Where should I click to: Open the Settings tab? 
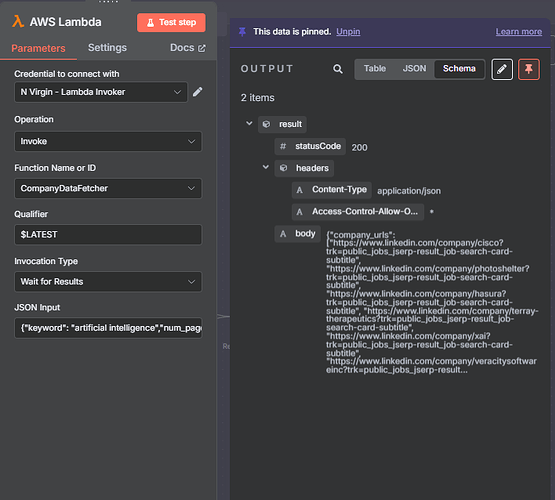click(107, 48)
